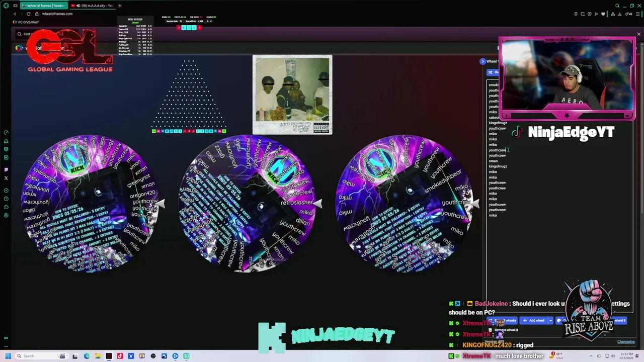The height and width of the screenshot is (362, 644).
Task: Open Task View from the taskbar
Action: [75, 356]
